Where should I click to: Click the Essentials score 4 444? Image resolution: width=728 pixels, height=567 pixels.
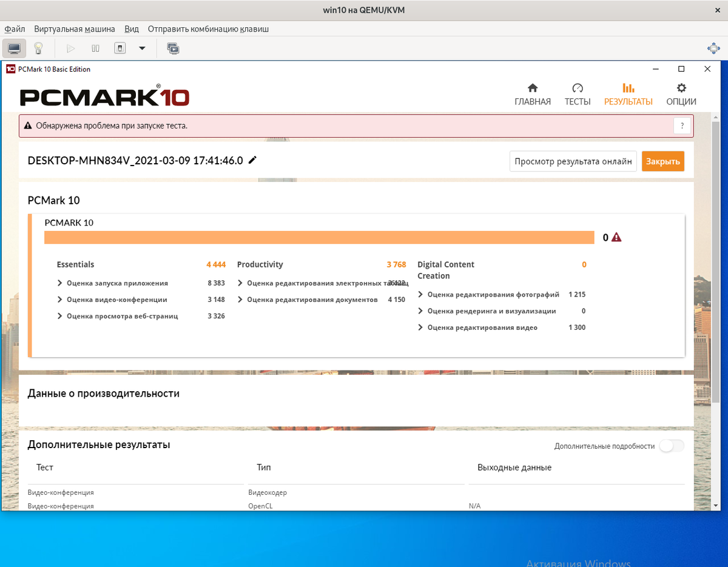click(x=216, y=264)
